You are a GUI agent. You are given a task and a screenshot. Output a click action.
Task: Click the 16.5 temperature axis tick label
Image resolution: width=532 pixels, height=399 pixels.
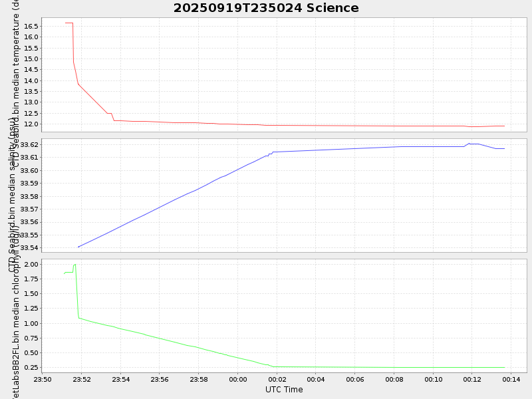(x=31, y=27)
